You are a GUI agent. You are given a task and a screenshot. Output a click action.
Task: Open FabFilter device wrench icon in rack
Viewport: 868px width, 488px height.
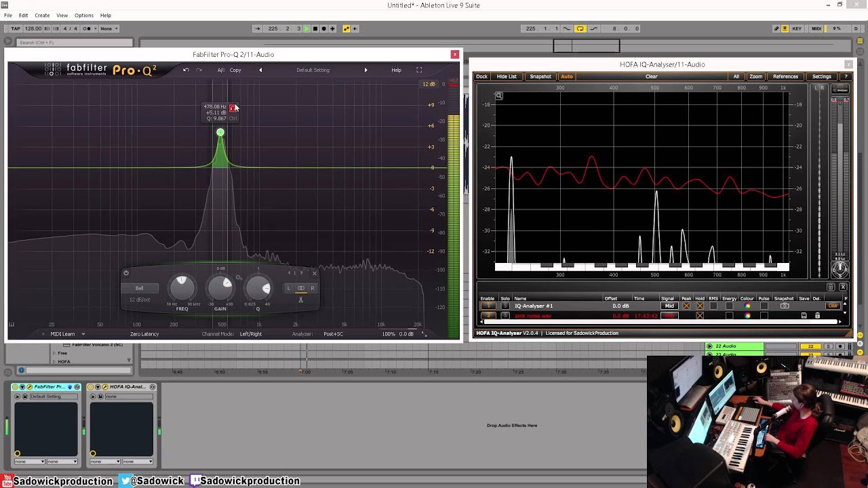point(29,387)
